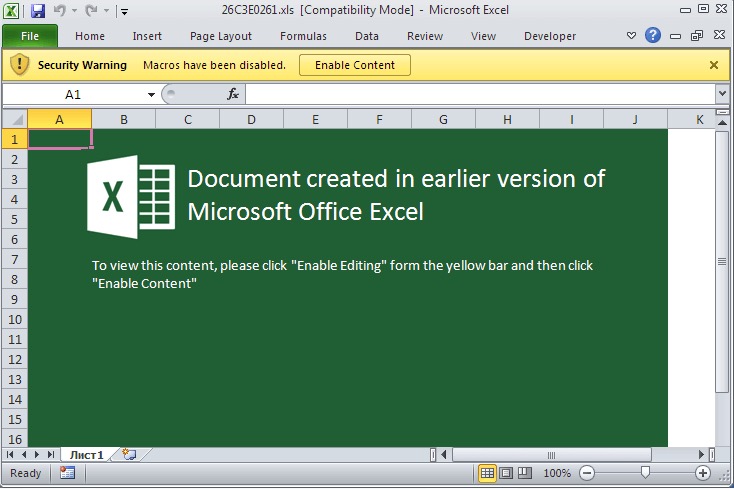
Task: Expand the formula bar
Action: pos(722,94)
